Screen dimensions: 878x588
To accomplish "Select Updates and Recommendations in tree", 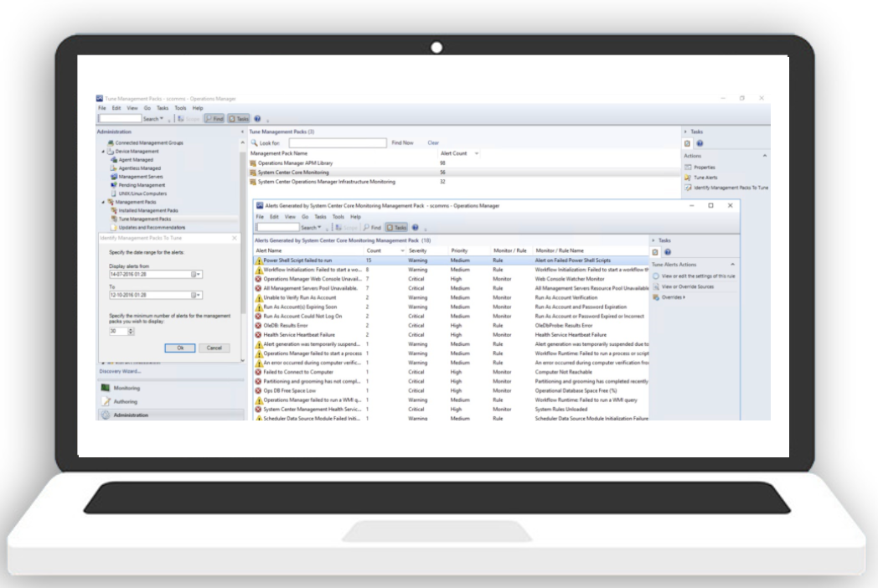I will click(152, 227).
